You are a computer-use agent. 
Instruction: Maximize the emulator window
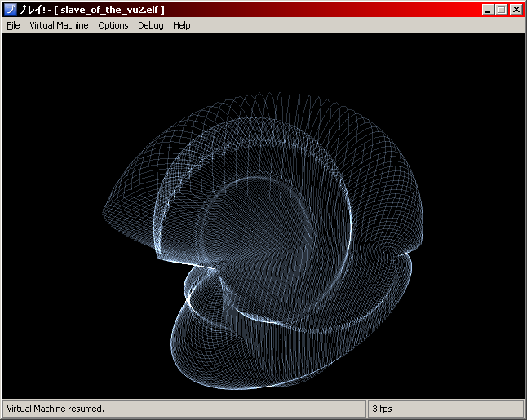click(501, 10)
